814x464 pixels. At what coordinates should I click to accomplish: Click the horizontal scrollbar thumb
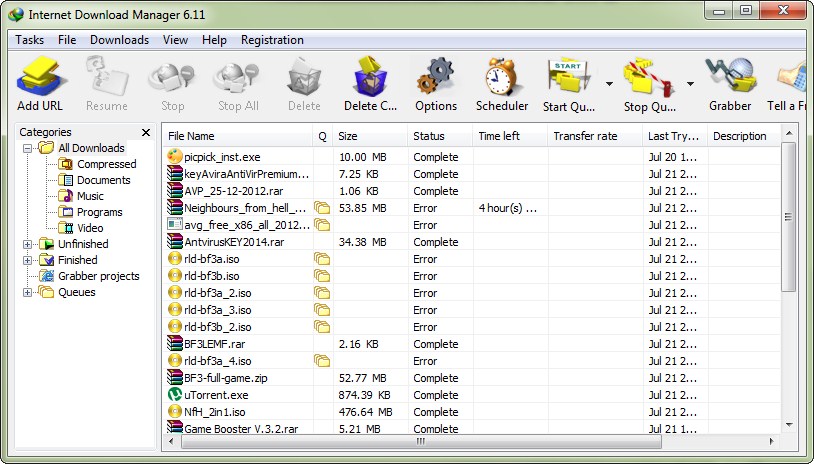click(x=421, y=441)
